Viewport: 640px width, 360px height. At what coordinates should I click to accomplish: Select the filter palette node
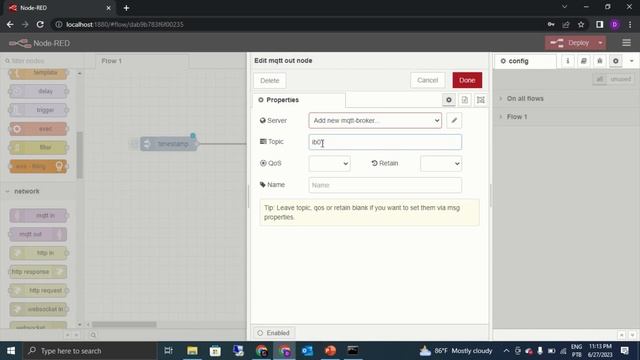(38, 147)
